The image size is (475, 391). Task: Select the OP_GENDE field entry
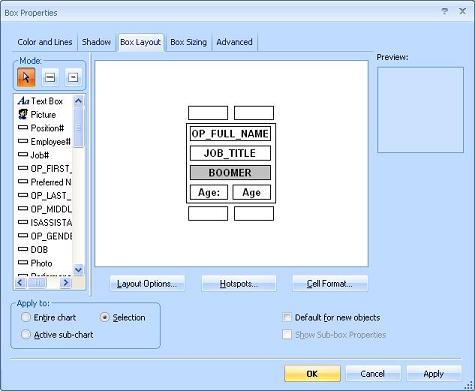point(44,236)
